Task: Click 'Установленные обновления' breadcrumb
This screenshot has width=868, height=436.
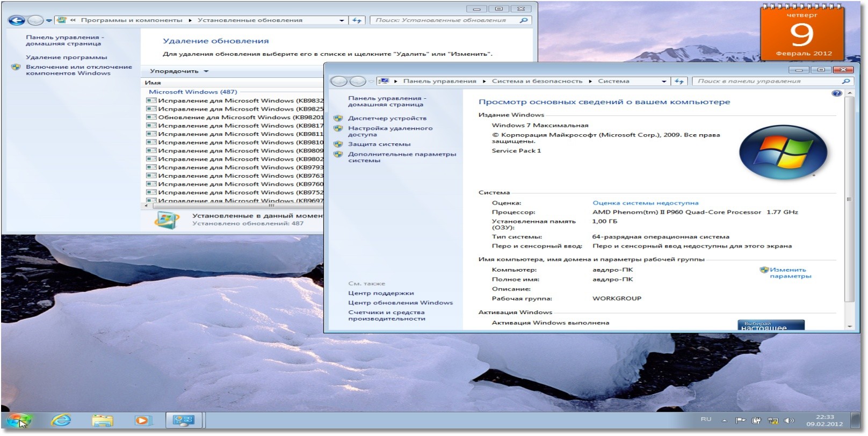Action: (x=250, y=20)
